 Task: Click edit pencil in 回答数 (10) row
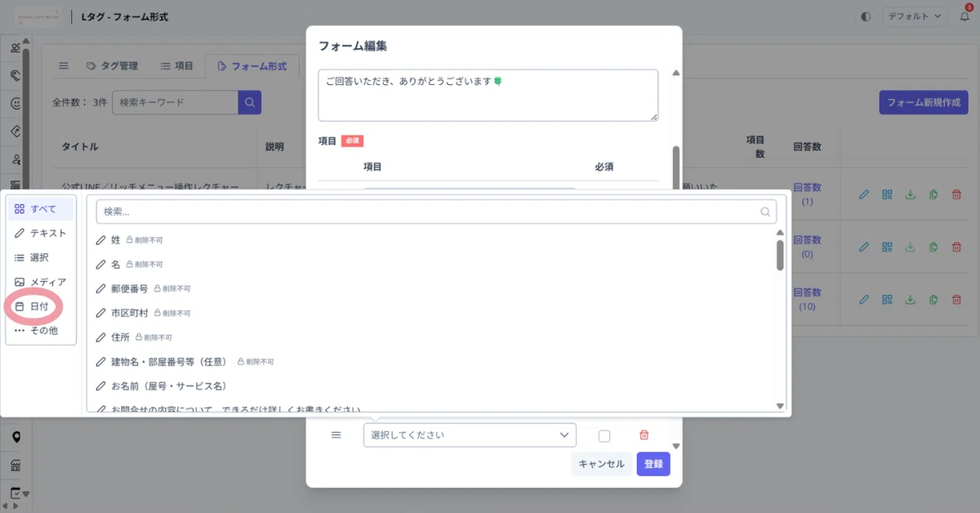coord(864,299)
